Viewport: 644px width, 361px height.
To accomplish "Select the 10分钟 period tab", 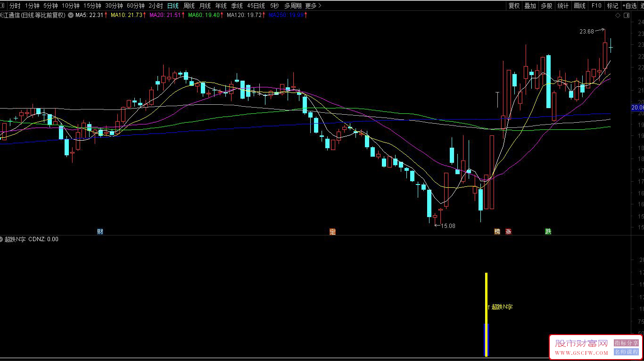I will [70, 6].
